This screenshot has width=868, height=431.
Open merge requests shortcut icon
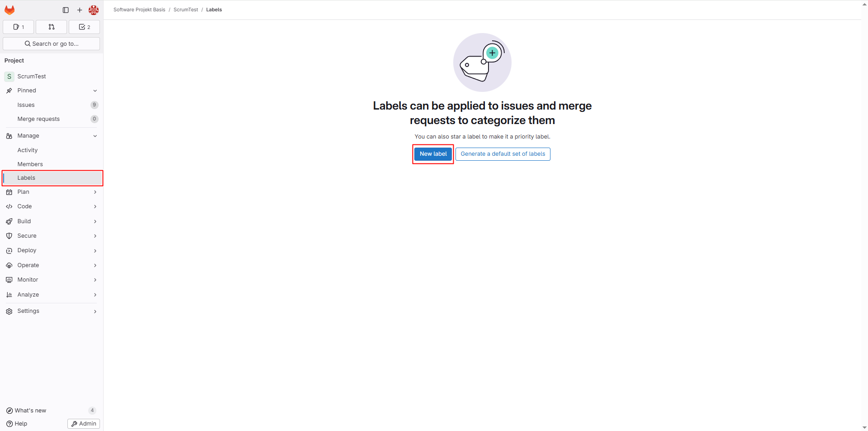coord(52,27)
